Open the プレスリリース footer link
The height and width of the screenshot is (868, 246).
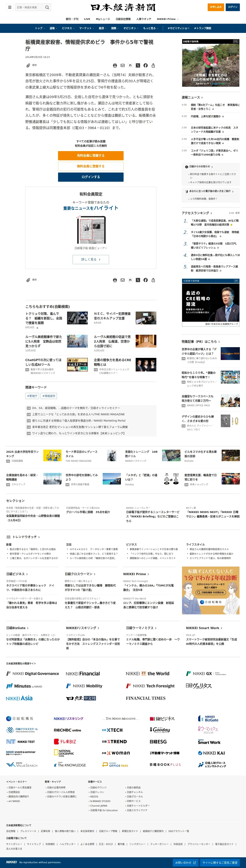pyautogui.click(x=28, y=831)
